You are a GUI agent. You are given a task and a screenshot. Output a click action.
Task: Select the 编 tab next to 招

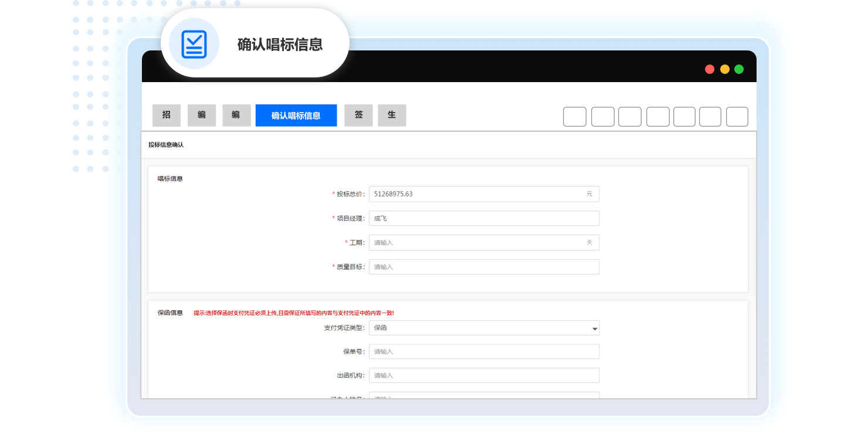(202, 116)
